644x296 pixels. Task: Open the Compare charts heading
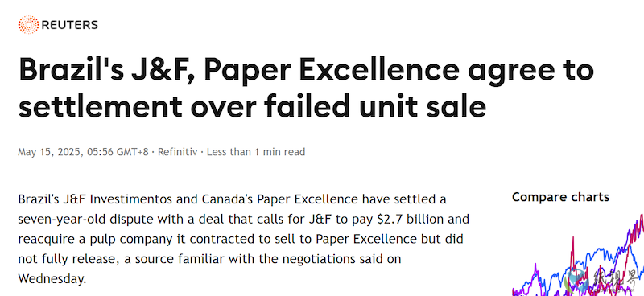tap(560, 197)
